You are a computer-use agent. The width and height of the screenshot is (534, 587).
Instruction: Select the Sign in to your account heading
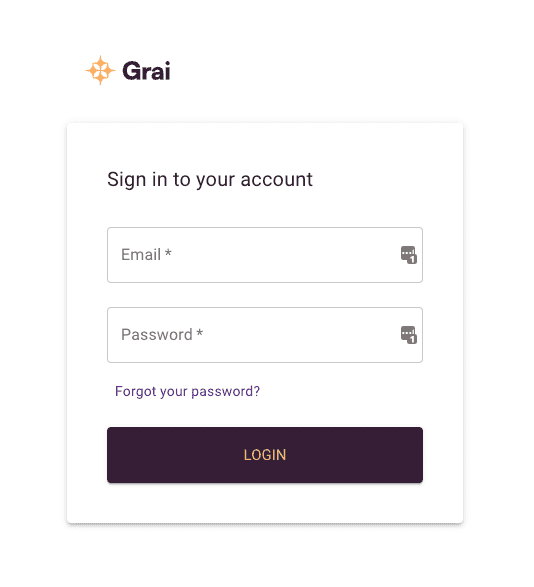pos(210,180)
